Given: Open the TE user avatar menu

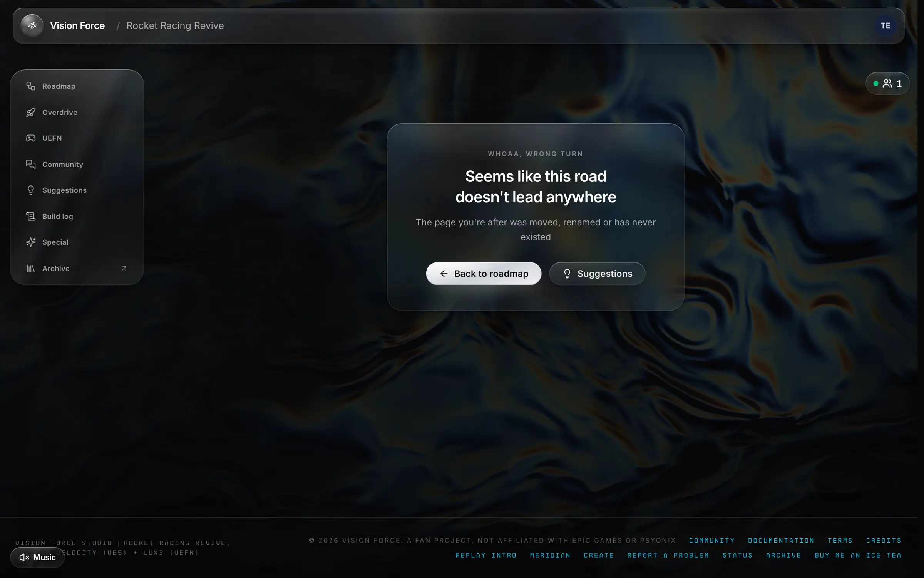Looking at the screenshot, I should click(885, 25).
